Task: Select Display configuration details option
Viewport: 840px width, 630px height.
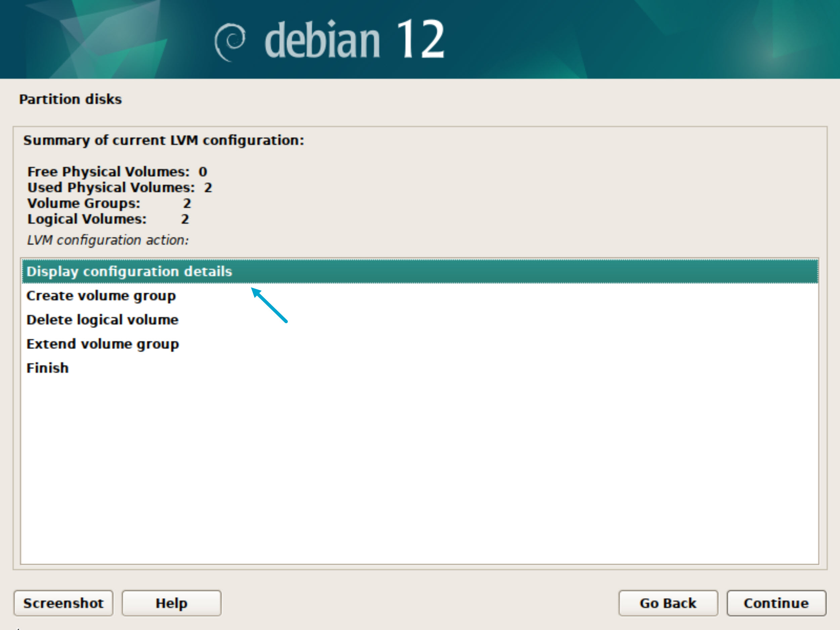Action: click(x=129, y=271)
